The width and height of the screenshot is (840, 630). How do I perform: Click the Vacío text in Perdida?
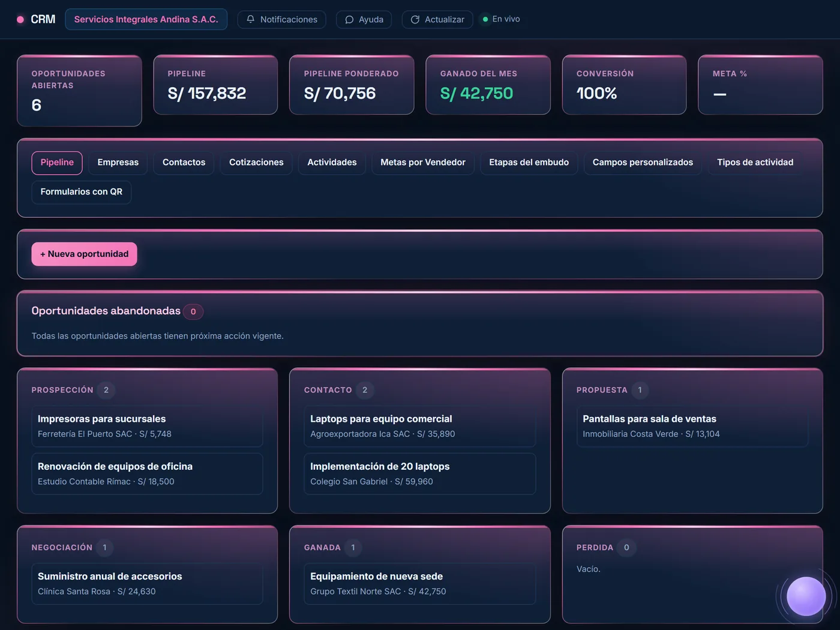[x=589, y=569]
